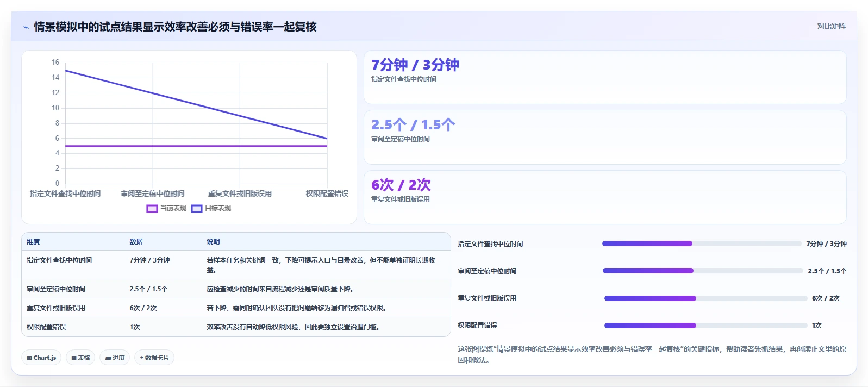The width and height of the screenshot is (868, 387).
Task: Click the 重复文件或旧版误用 chart axis label
Action: (x=240, y=193)
